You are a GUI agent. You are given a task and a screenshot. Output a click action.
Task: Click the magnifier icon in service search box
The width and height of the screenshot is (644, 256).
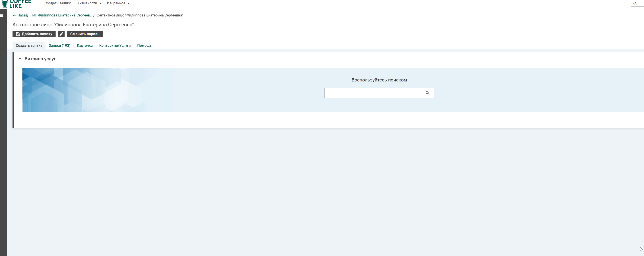(427, 93)
